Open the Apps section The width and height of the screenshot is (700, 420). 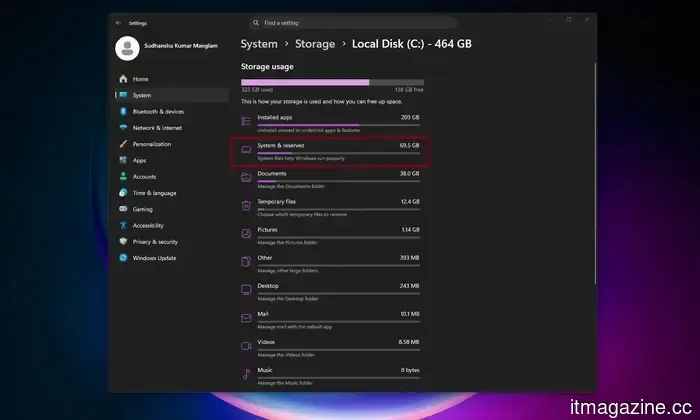172,160
